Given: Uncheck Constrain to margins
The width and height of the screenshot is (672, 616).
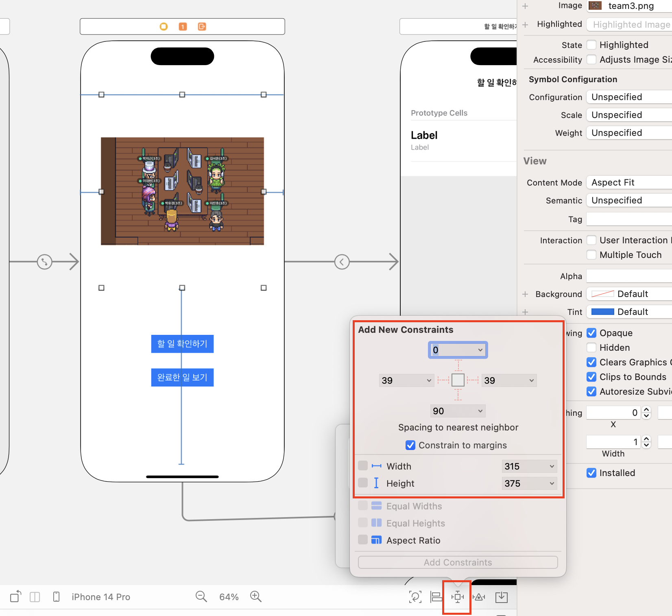Looking at the screenshot, I should pyautogui.click(x=410, y=445).
